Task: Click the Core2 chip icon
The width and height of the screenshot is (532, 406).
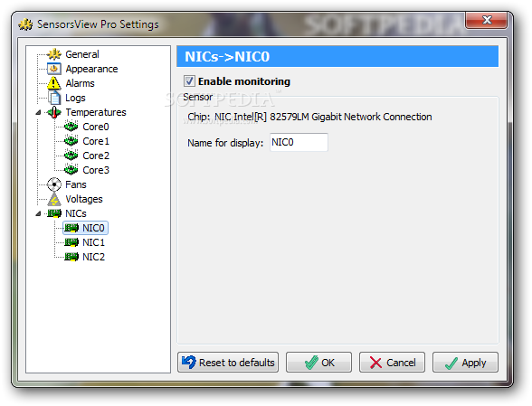Action: coord(71,156)
